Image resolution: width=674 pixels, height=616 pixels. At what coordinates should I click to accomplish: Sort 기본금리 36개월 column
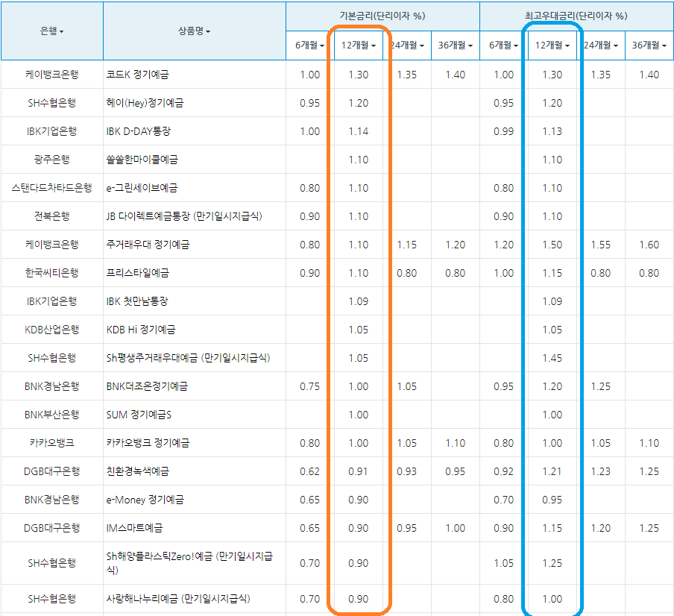click(456, 45)
